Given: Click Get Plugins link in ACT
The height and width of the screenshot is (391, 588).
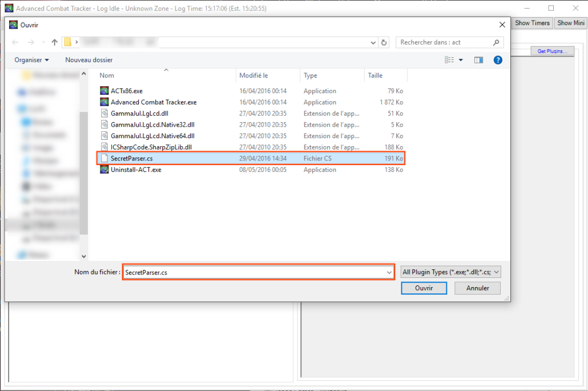Looking at the screenshot, I should (x=553, y=51).
